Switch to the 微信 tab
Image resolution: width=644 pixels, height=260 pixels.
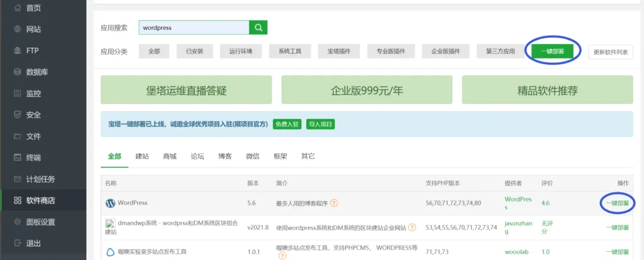pyautogui.click(x=253, y=156)
